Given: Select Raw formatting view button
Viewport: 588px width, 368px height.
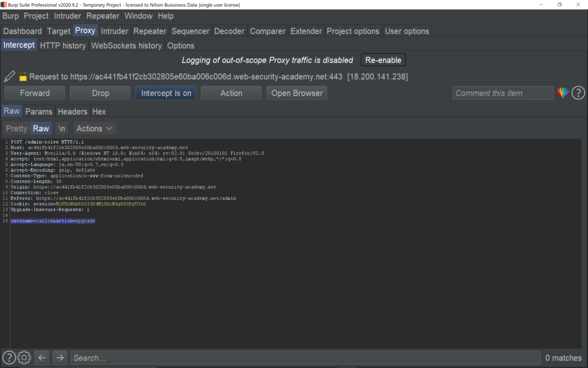Looking at the screenshot, I should coord(41,129).
